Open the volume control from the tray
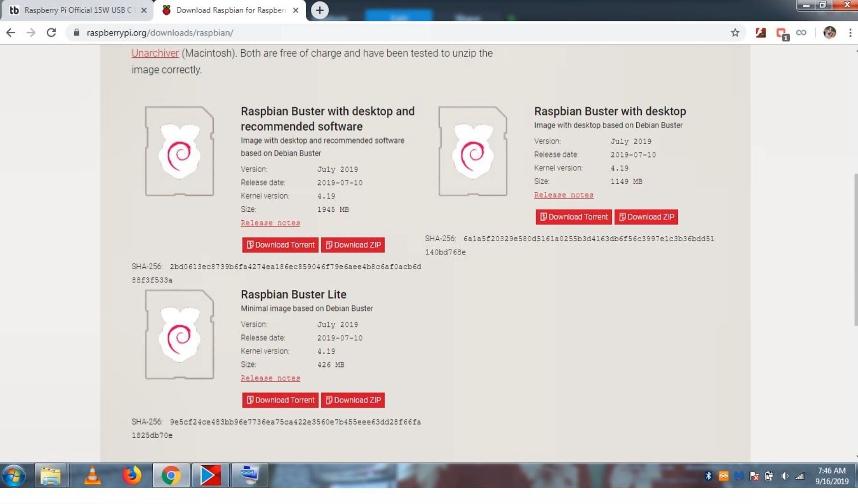Image resolution: width=858 pixels, height=504 pixels. click(x=784, y=476)
